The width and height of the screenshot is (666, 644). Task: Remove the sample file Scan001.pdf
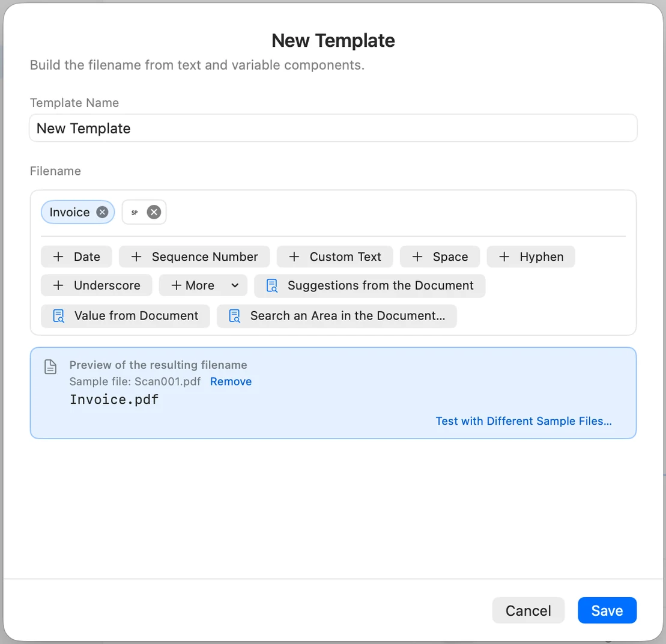click(231, 381)
